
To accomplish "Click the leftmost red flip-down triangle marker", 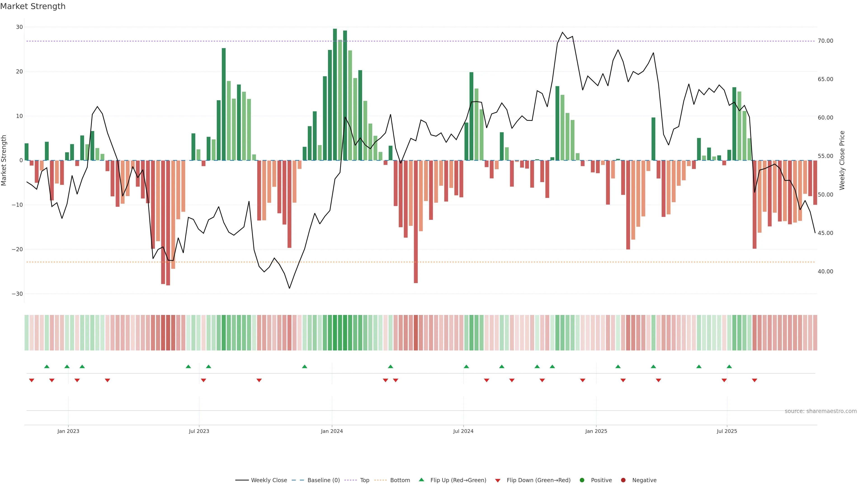I will click(32, 380).
